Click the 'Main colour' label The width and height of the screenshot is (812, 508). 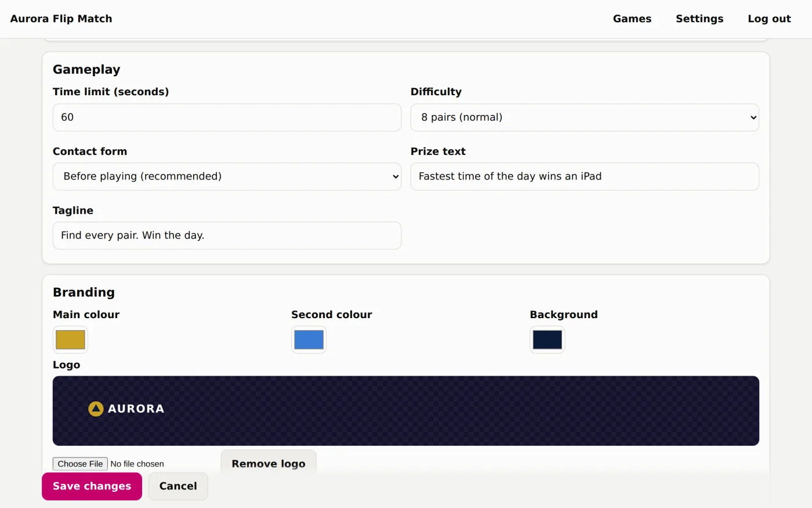coord(86,315)
